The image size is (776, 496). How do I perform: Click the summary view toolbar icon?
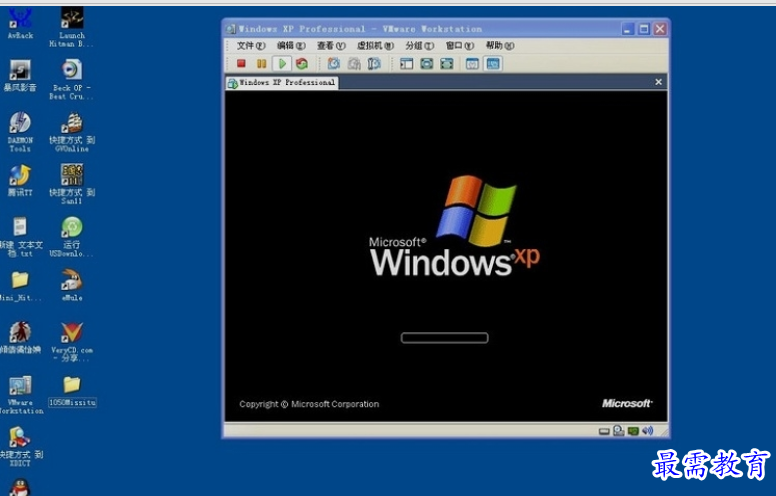tap(472, 63)
